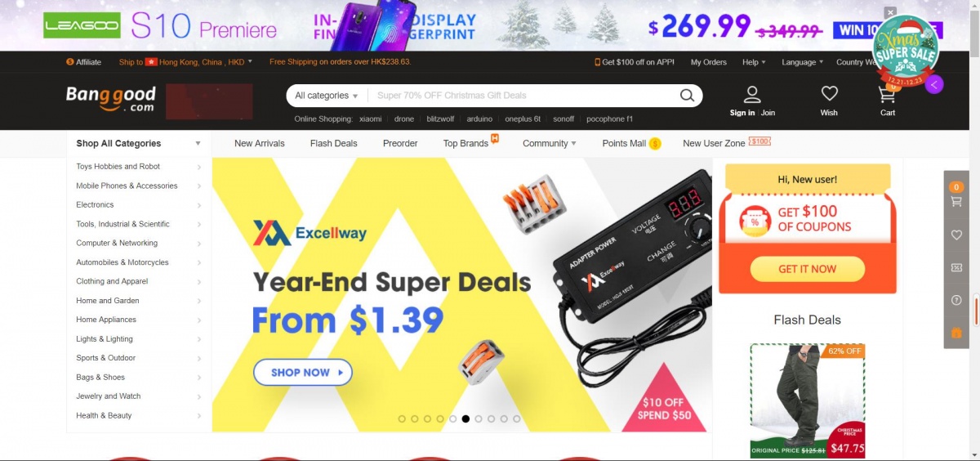Select the first banner carousel dot
The width and height of the screenshot is (980, 461).
click(x=402, y=418)
